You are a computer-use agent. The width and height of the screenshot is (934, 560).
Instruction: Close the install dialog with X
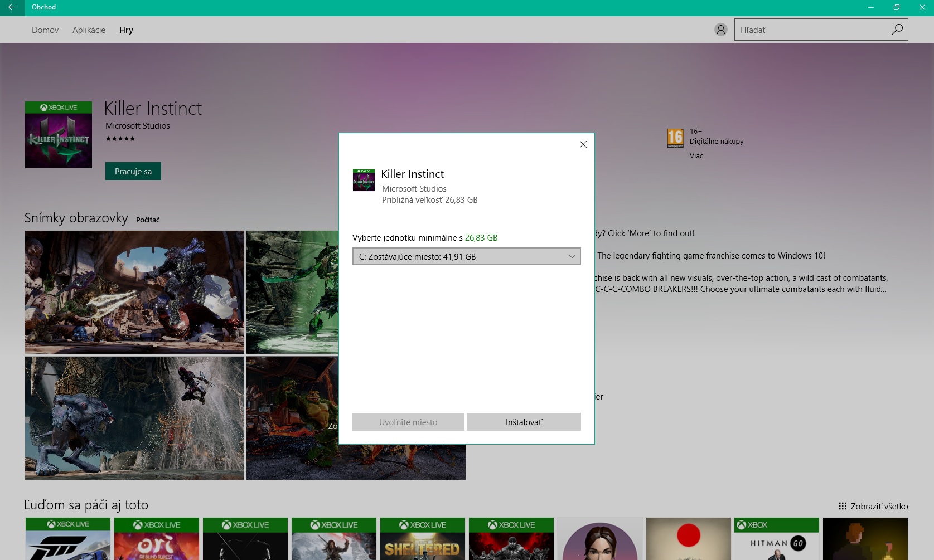(x=583, y=144)
